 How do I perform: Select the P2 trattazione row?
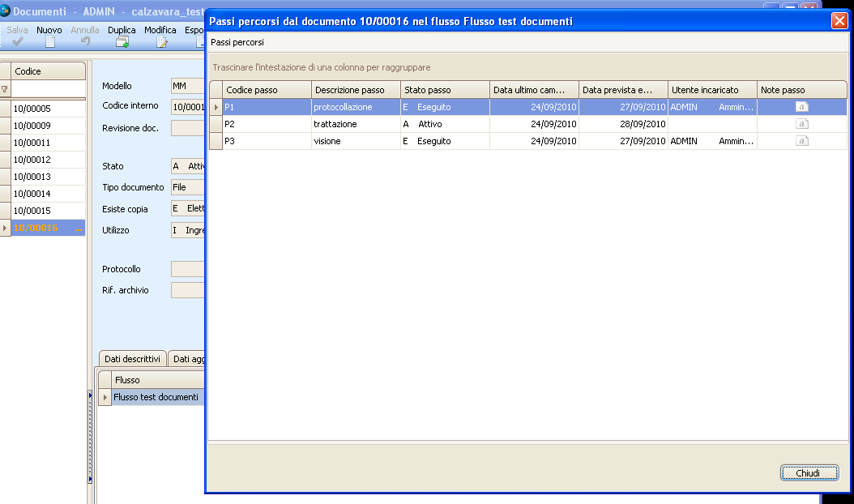357,124
